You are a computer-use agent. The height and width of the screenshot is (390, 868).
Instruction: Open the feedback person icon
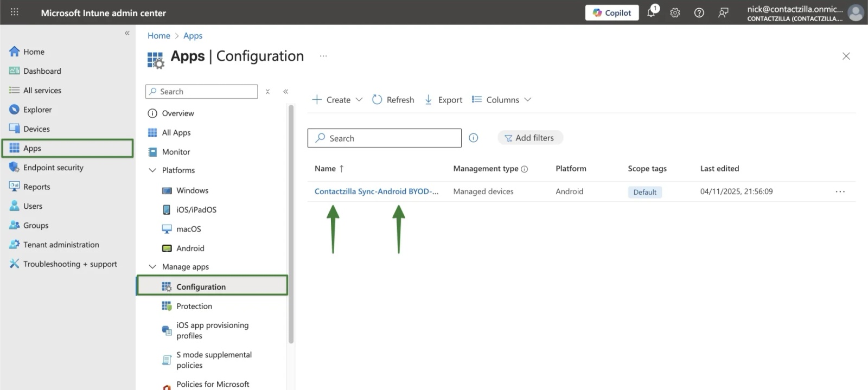pyautogui.click(x=723, y=12)
